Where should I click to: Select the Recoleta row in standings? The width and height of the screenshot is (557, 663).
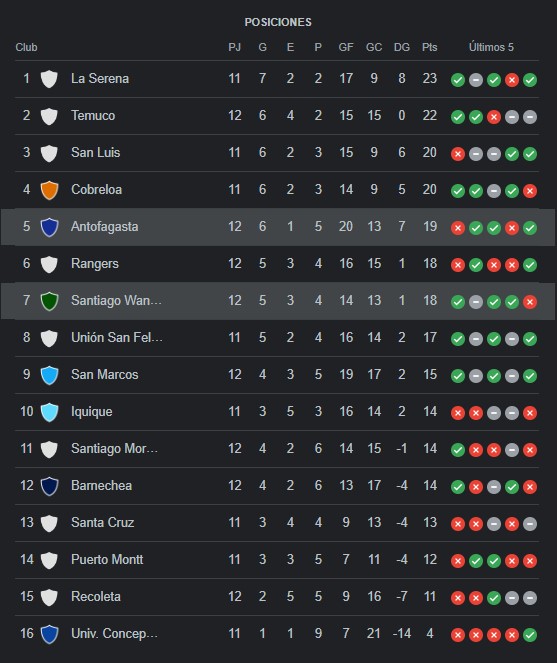277,597
